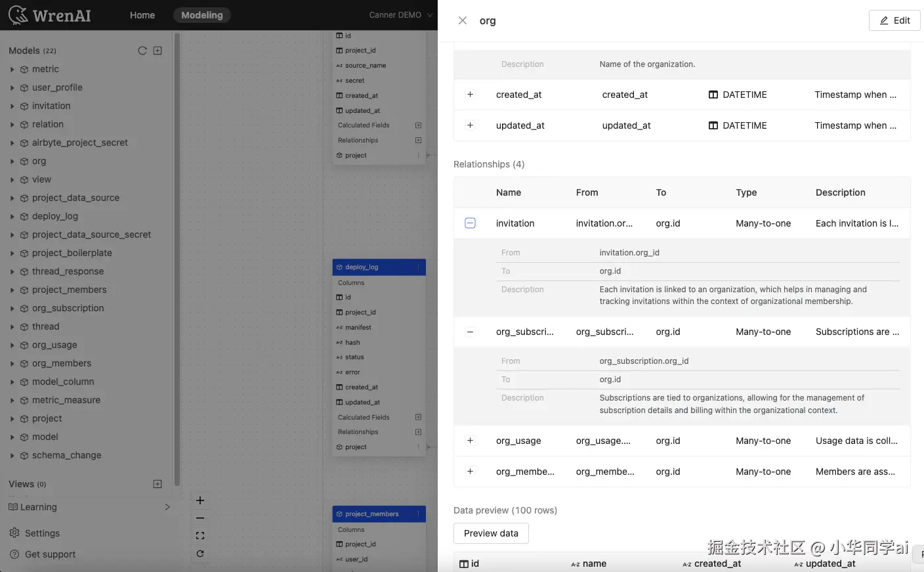Click the Preview data button

[491, 533]
